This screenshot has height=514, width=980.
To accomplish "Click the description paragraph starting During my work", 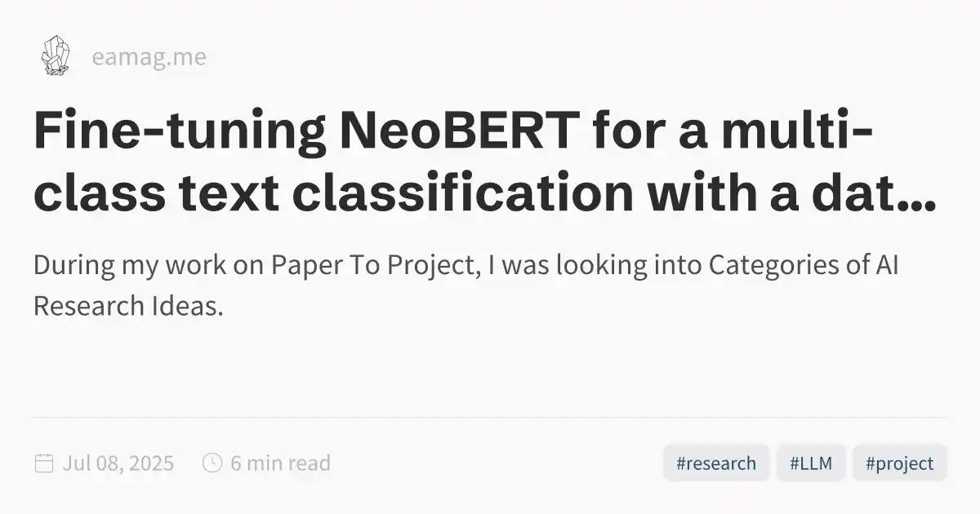I will (x=466, y=286).
